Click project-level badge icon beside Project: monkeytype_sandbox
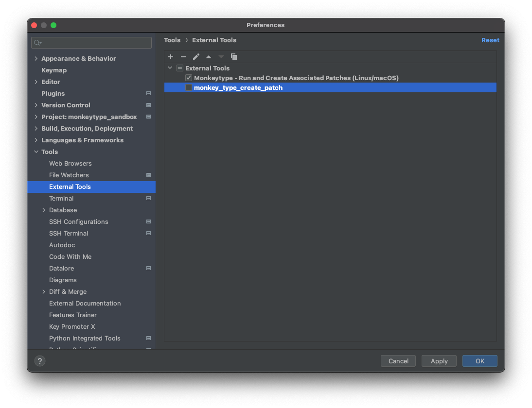Screen dimensions: 532x408 click(x=148, y=117)
